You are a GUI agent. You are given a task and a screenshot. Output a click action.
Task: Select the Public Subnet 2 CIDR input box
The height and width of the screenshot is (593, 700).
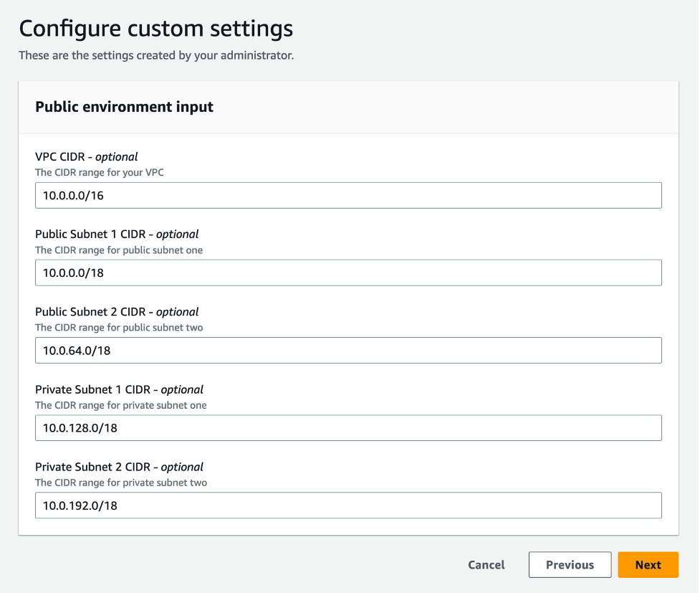pyautogui.click(x=347, y=350)
